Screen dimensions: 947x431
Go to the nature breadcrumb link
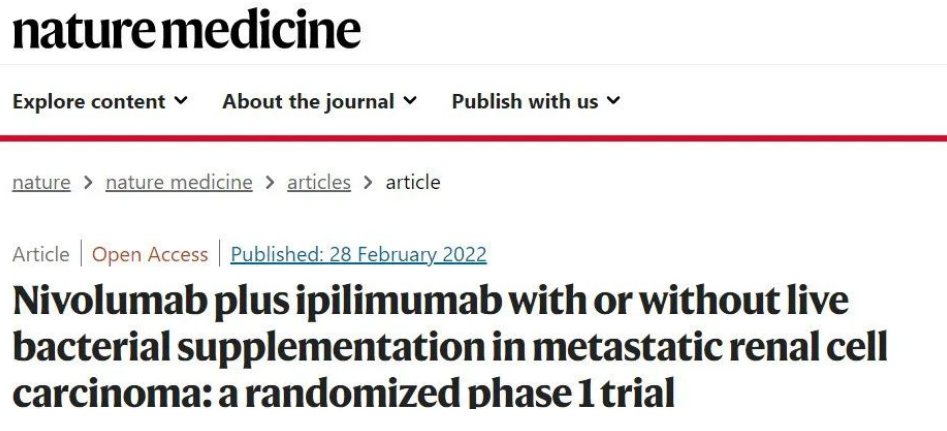pyautogui.click(x=41, y=182)
